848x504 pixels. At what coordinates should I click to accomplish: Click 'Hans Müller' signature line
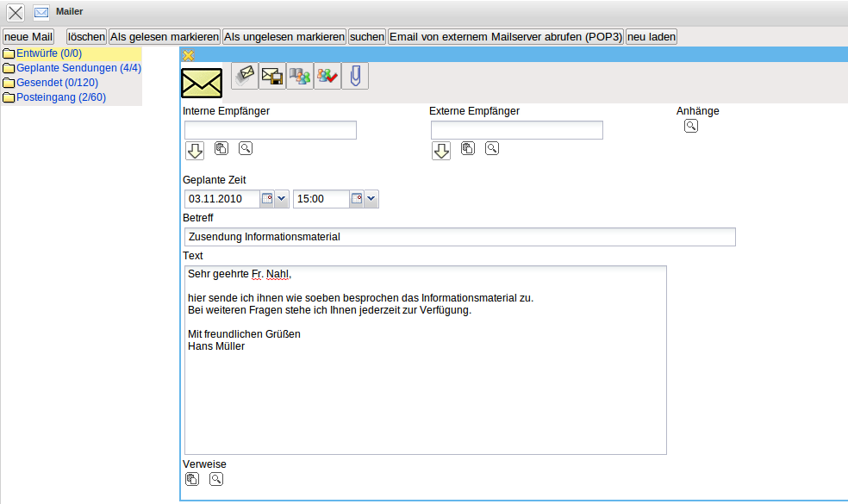[x=216, y=346]
